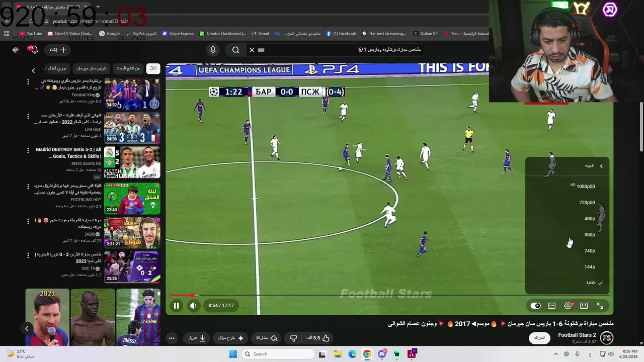Download the video with the download button
644x362 pixels.
coord(197,338)
